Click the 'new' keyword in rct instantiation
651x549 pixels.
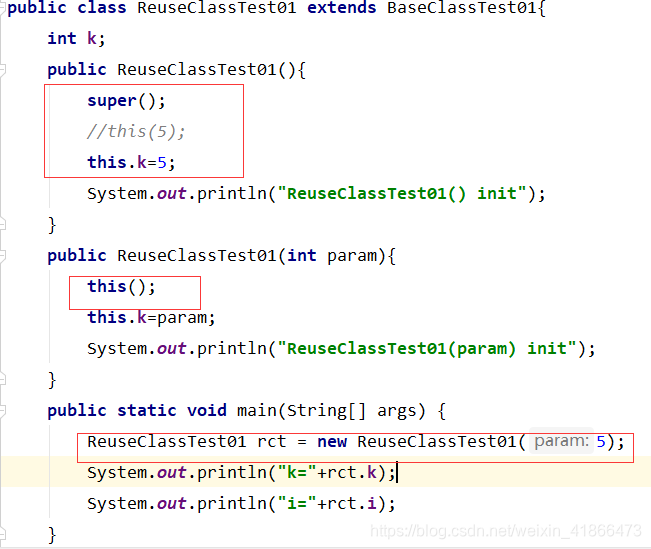coord(332,441)
